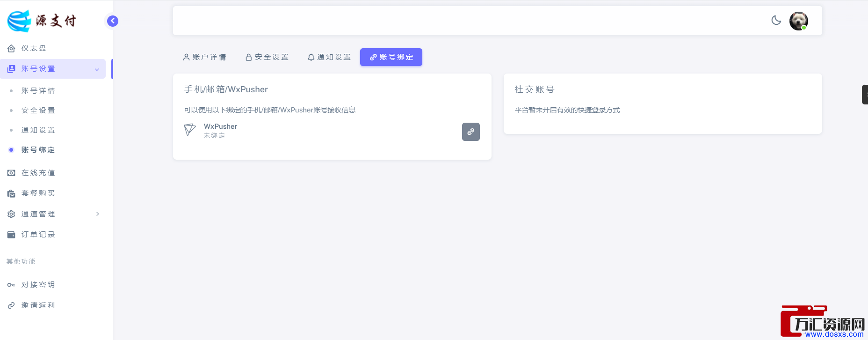Click the chevron next to 账号设置
The height and width of the screenshot is (340, 868).
pyautogui.click(x=97, y=69)
